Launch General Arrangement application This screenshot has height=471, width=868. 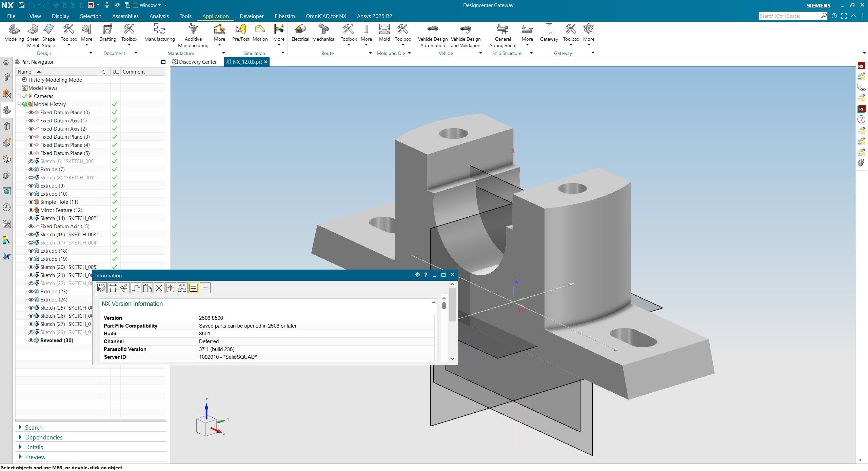503,36
